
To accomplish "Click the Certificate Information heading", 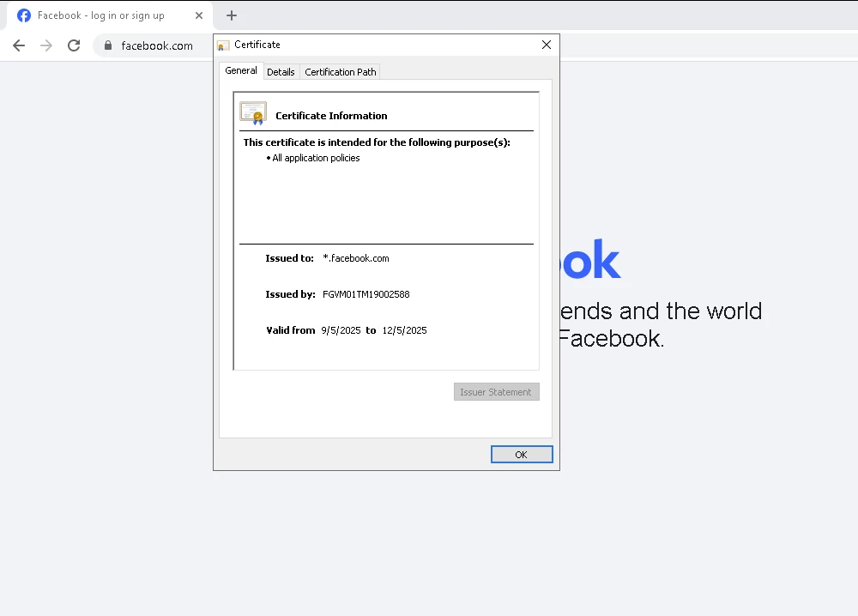I will pyautogui.click(x=331, y=116).
